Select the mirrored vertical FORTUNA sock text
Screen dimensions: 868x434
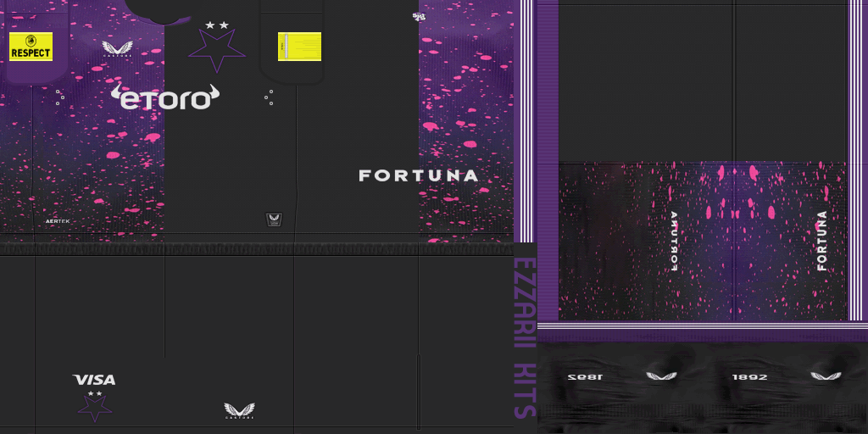coord(674,241)
